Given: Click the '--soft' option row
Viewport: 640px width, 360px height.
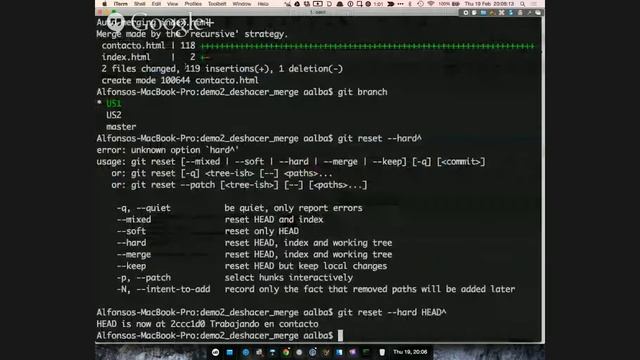Looking at the screenshot, I should click(207, 231).
